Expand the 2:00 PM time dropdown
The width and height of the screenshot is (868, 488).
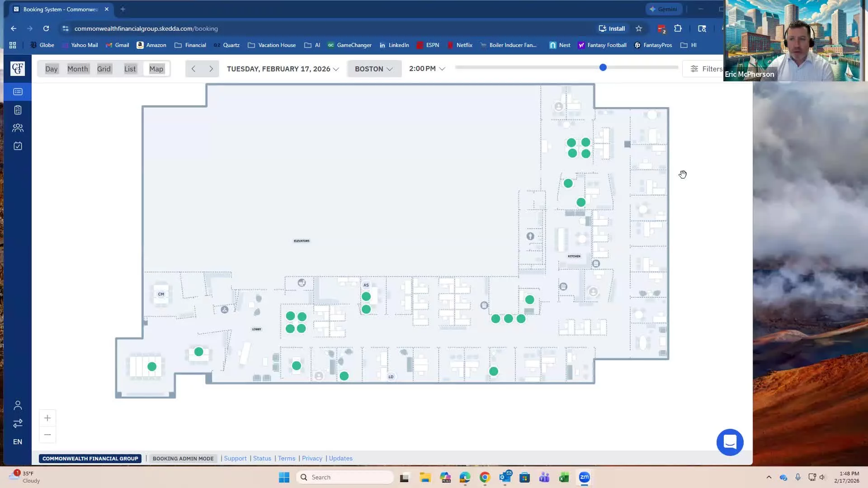coord(427,69)
